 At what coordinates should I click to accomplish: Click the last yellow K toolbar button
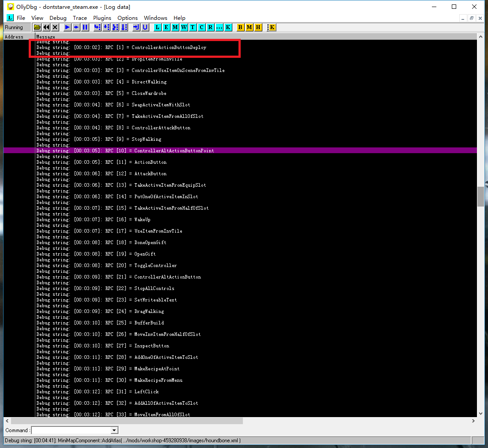(x=272, y=27)
